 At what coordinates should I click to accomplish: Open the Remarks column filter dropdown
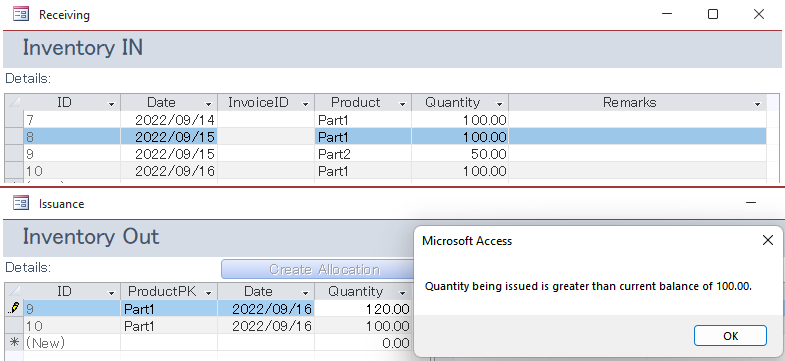[x=757, y=104]
